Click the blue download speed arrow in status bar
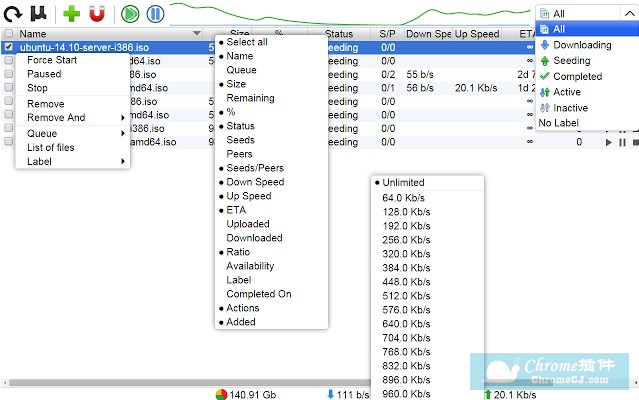639x400 pixels. pos(331,394)
